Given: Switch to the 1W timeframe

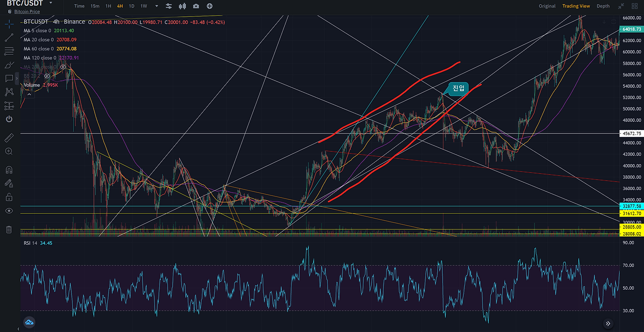Looking at the screenshot, I should click(x=143, y=6).
